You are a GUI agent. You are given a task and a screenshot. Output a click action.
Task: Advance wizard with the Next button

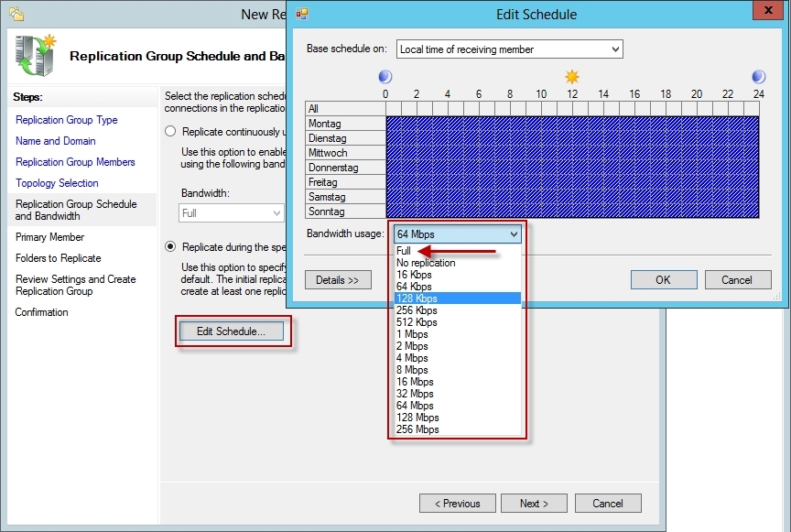(535, 504)
